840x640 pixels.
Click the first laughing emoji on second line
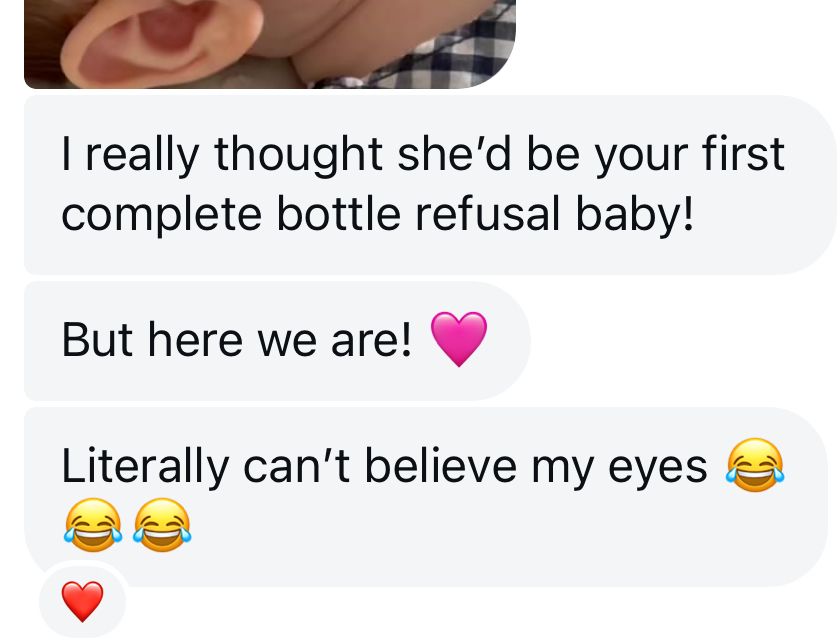pos(93,525)
